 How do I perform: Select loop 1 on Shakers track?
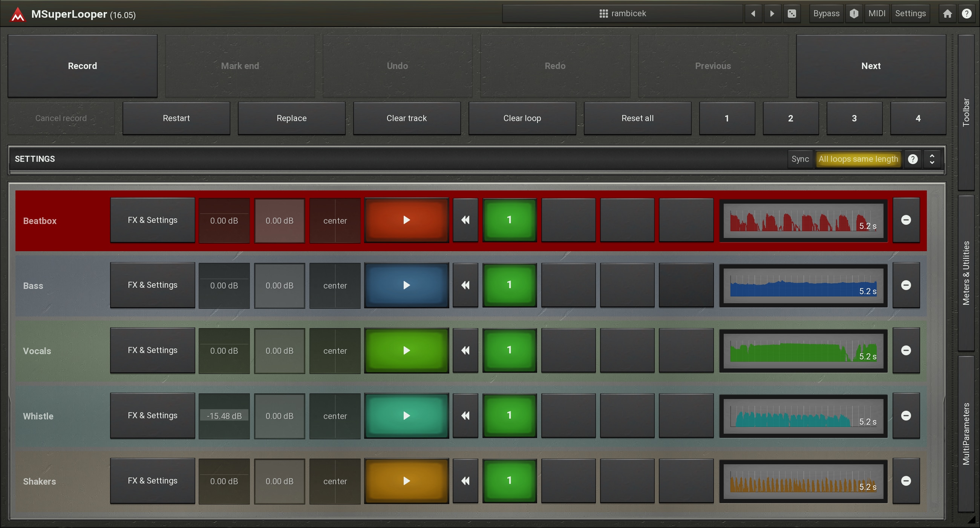509,481
